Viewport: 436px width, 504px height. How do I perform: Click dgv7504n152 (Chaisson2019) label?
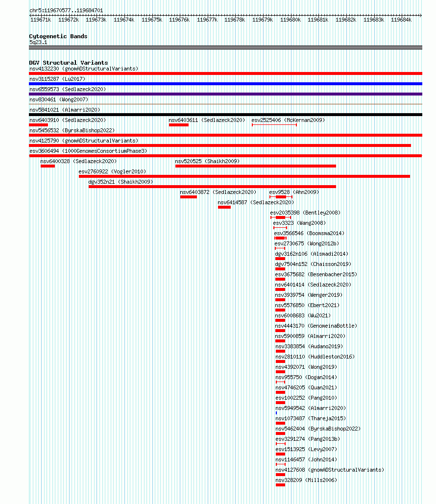pos(313,264)
